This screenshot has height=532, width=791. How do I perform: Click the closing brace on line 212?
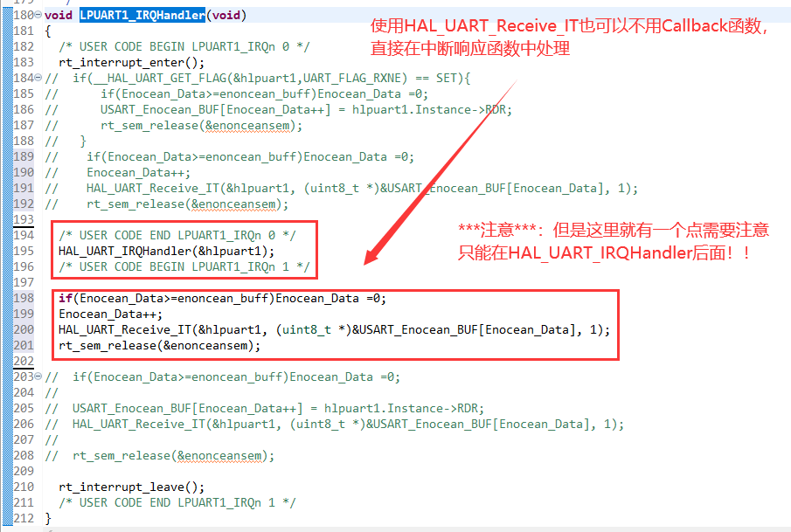click(x=48, y=518)
